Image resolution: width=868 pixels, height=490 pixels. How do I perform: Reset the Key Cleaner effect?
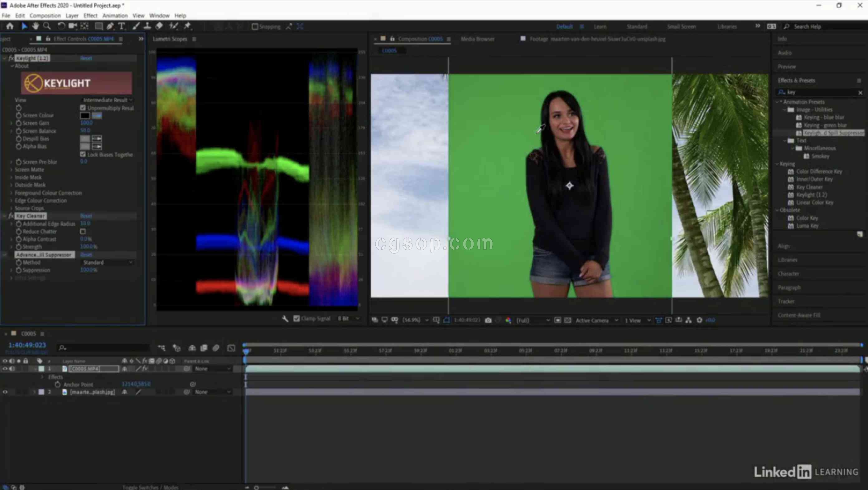pyautogui.click(x=86, y=216)
